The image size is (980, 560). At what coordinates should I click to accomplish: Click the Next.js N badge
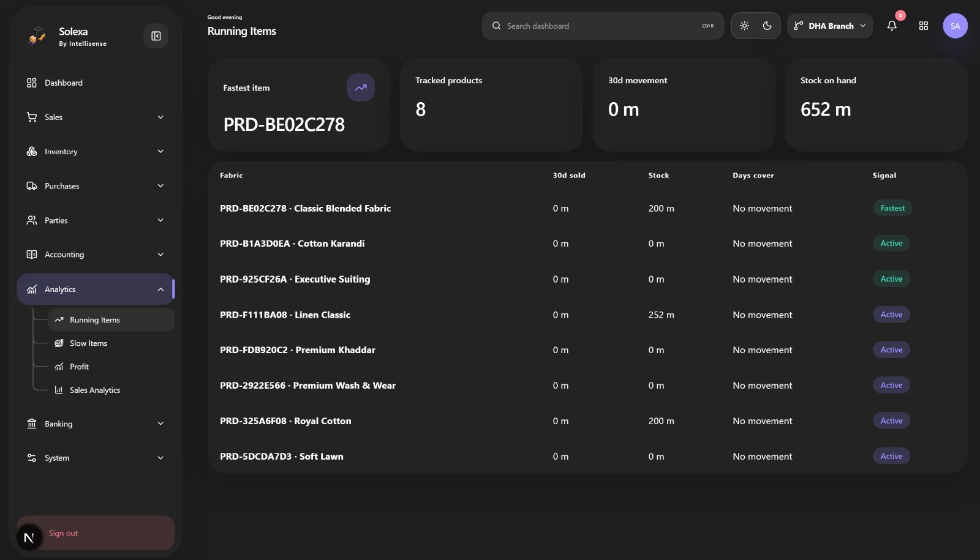29,538
